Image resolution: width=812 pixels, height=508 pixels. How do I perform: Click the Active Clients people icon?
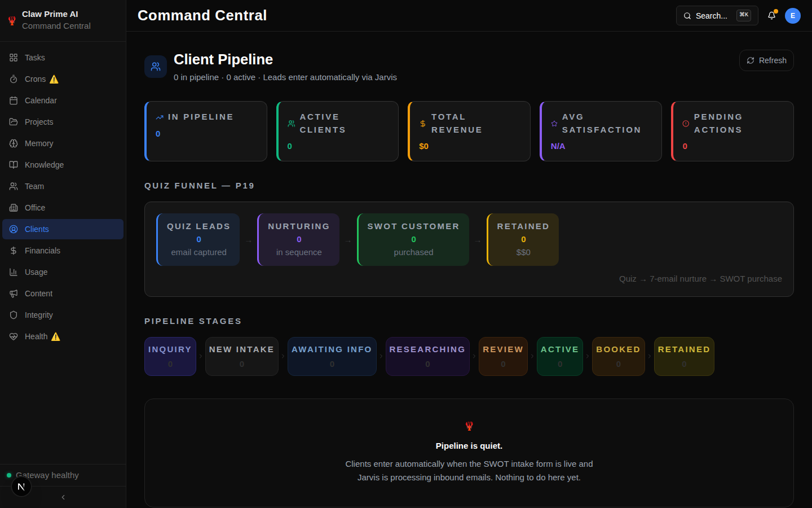click(x=292, y=124)
